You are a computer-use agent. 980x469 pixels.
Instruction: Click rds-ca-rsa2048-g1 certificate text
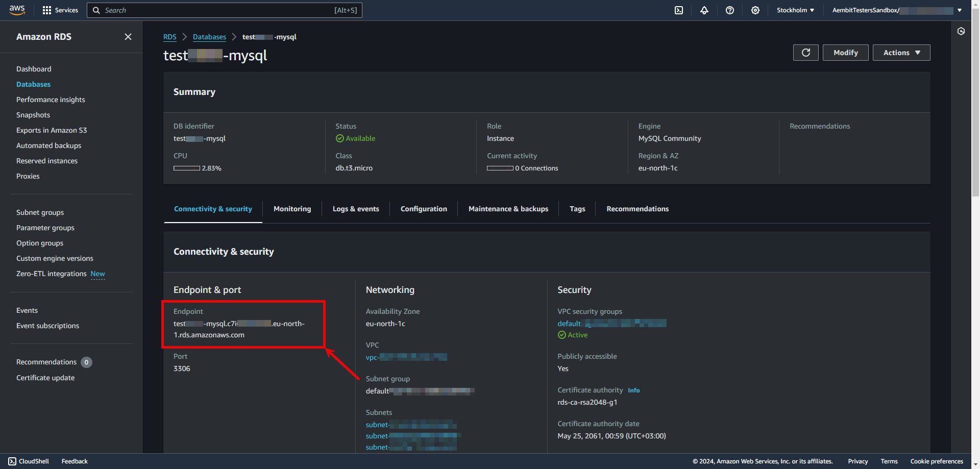(587, 402)
